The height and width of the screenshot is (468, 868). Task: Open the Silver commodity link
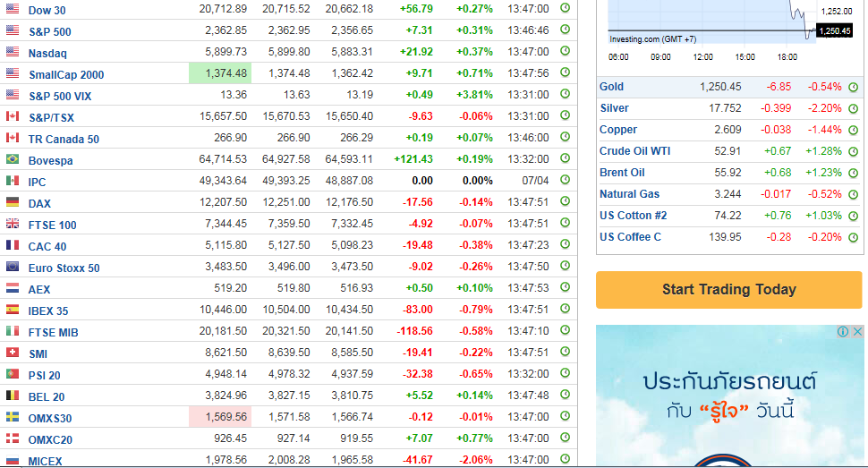click(615, 108)
